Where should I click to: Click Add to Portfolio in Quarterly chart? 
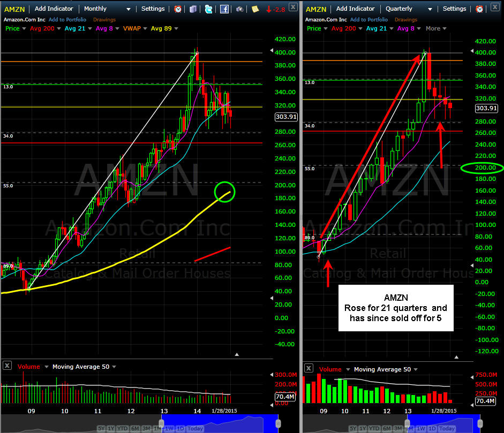tap(369, 20)
